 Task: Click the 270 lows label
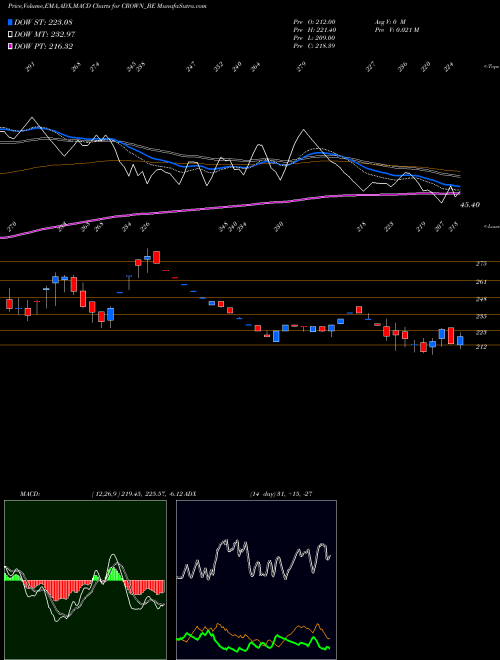click(10, 227)
